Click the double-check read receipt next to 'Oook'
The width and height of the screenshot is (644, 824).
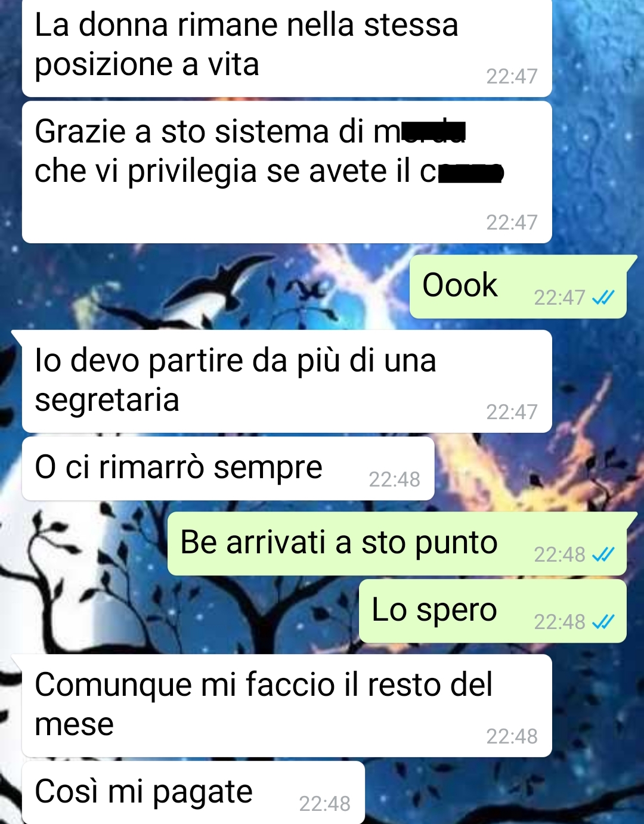coord(603,298)
